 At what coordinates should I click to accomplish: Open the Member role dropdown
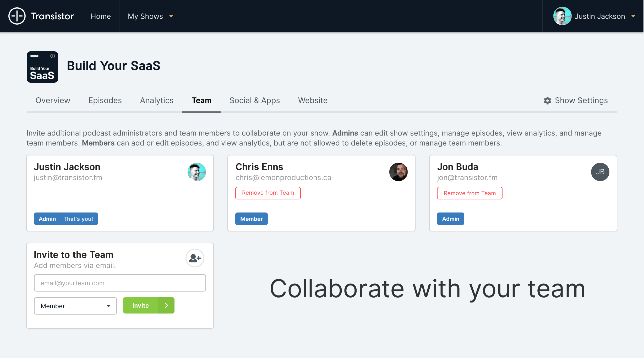tap(75, 306)
